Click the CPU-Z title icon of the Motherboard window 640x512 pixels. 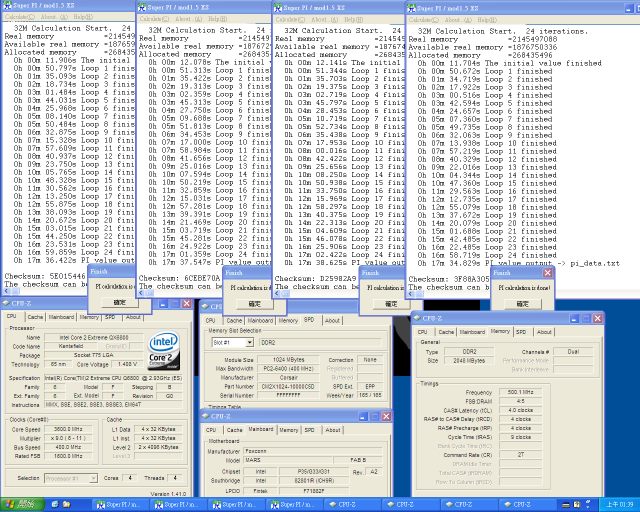(206, 416)
